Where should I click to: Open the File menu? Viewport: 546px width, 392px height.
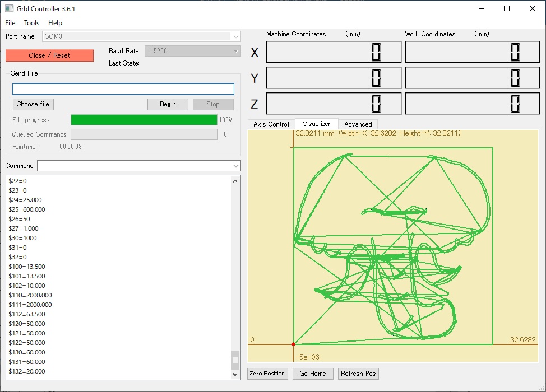click(10, 23)
